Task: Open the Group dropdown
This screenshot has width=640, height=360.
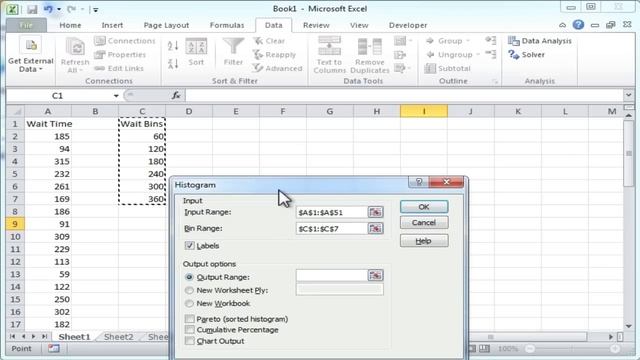Action: tap(468, 41)
